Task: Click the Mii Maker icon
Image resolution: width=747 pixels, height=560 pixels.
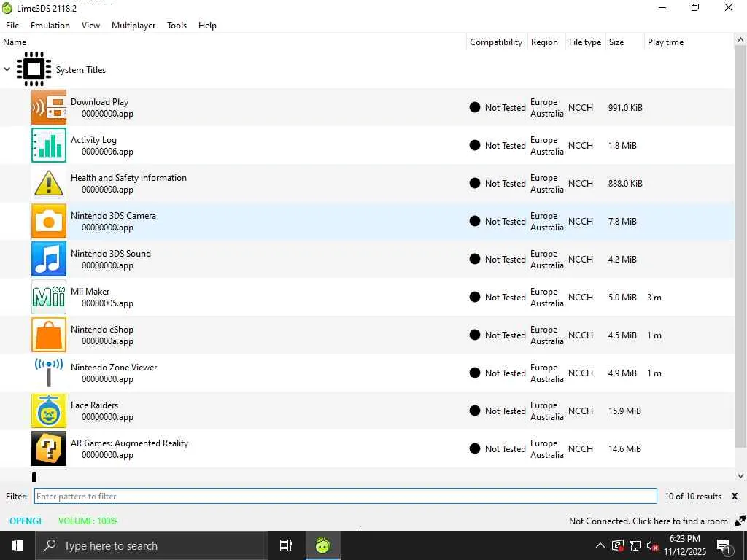Action: (x=49, y=297)
